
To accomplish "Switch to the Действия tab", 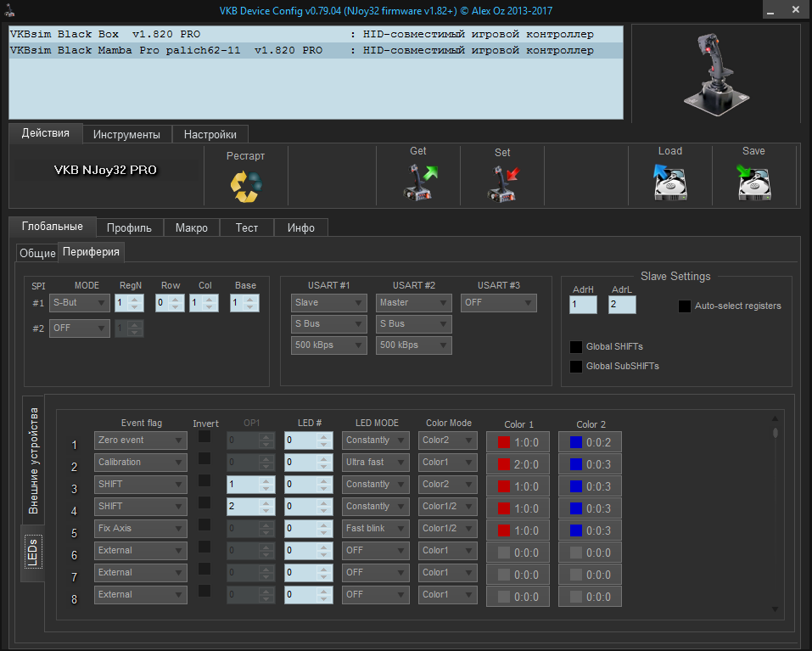I will point(46,133).
